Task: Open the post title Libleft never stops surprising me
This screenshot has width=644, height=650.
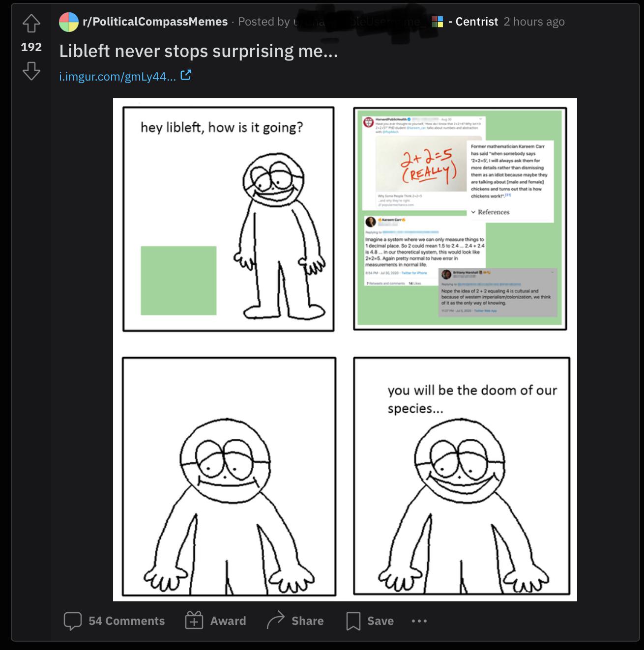Action: [x=199, y=51]
